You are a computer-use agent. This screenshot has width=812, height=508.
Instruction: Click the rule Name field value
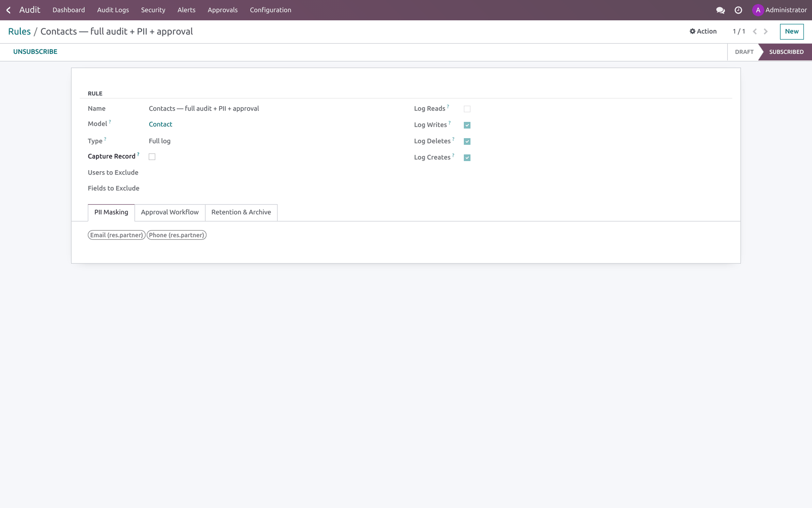204,109
